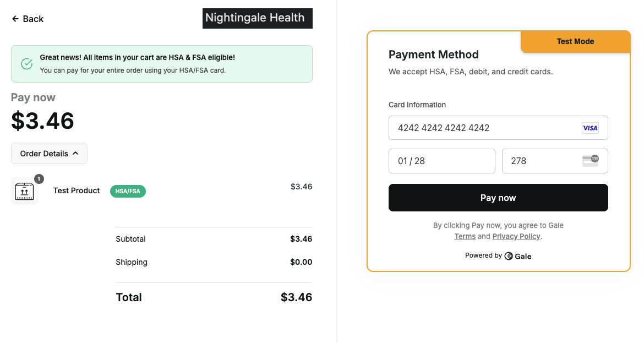The width and height of the screenshot is (644, 343).
Task: Open the Terms link
Action: click(465, 236)
